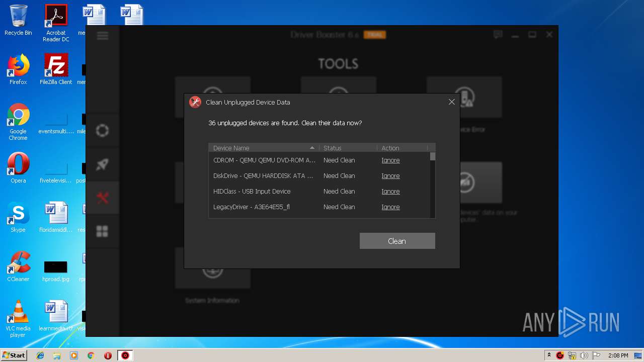
Task: Select the floridamiddl Word document
Action: [56, 217]
